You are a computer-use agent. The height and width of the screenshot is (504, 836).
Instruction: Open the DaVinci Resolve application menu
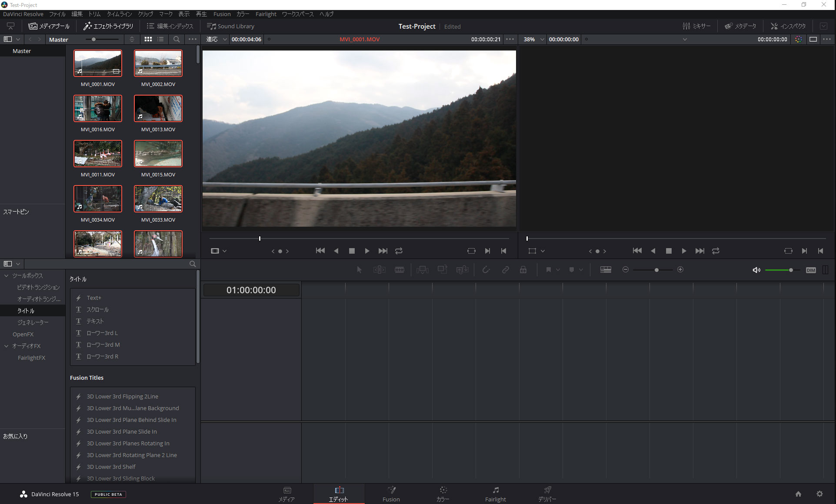point(23,14)
